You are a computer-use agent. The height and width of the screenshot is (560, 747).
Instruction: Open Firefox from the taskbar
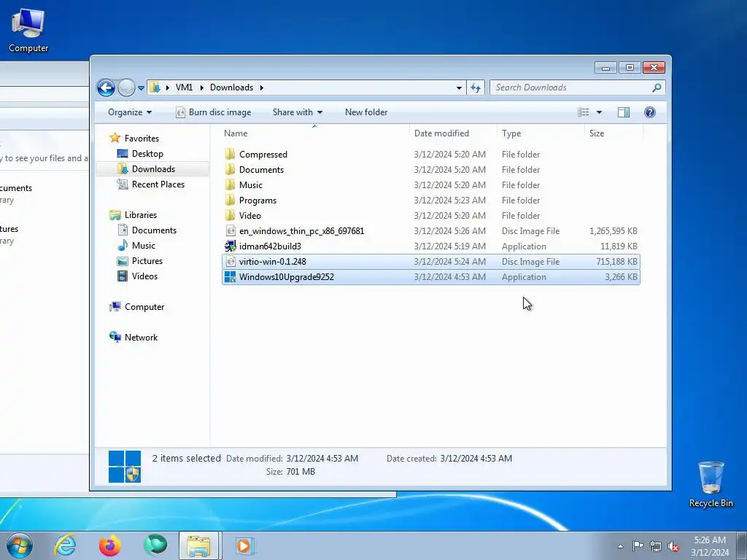coord(109,545)
